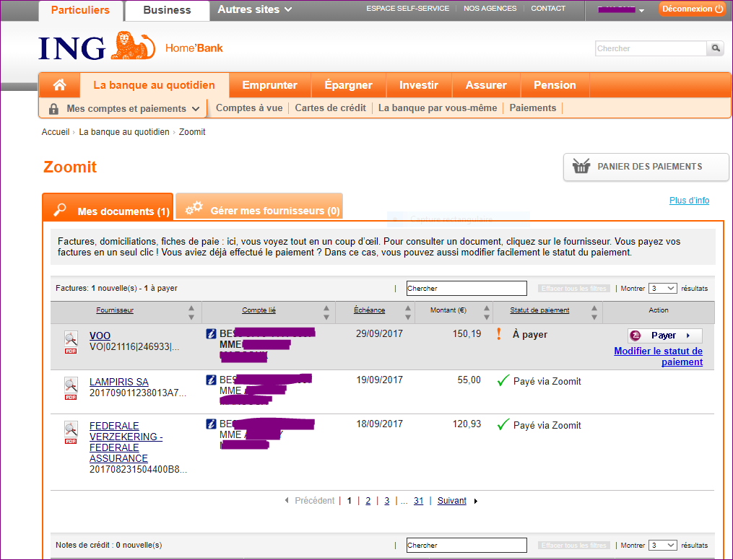
Task: Sort by Statut de paiement sort arrows
Action: pos(594,312)
